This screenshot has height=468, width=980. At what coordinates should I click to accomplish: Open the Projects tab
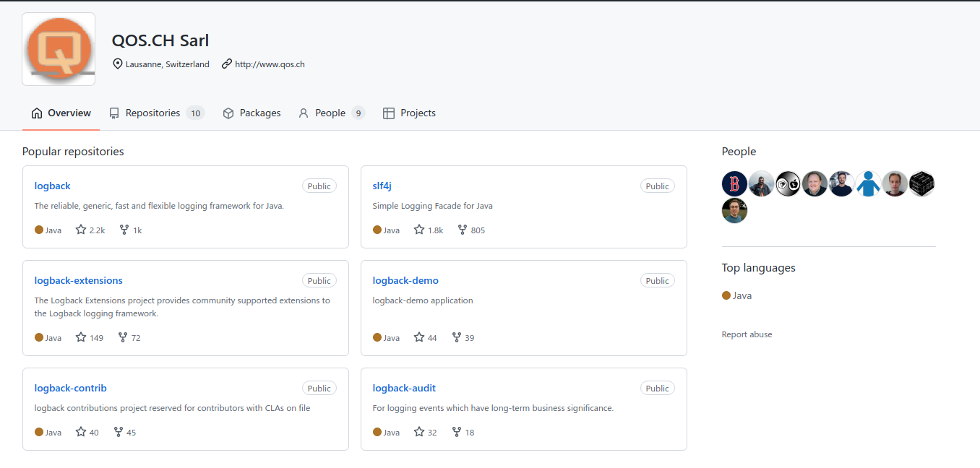(409, 113)
